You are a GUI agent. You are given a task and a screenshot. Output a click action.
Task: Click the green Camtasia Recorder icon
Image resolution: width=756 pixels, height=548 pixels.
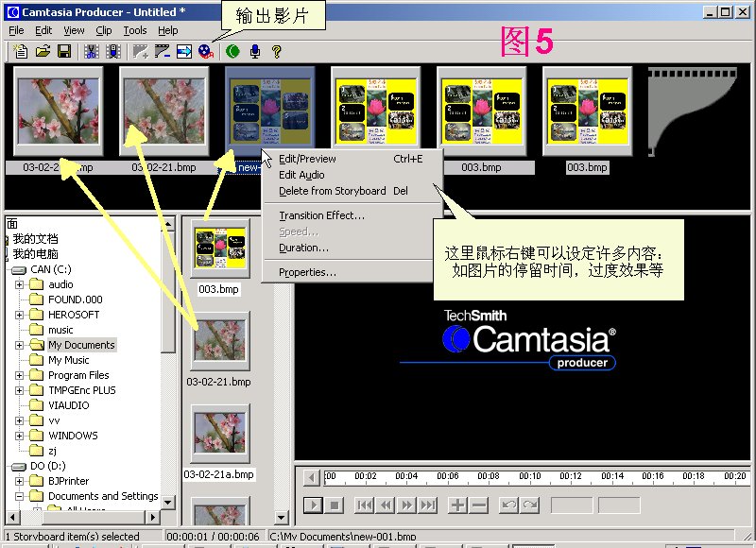(x=231, y=51)
